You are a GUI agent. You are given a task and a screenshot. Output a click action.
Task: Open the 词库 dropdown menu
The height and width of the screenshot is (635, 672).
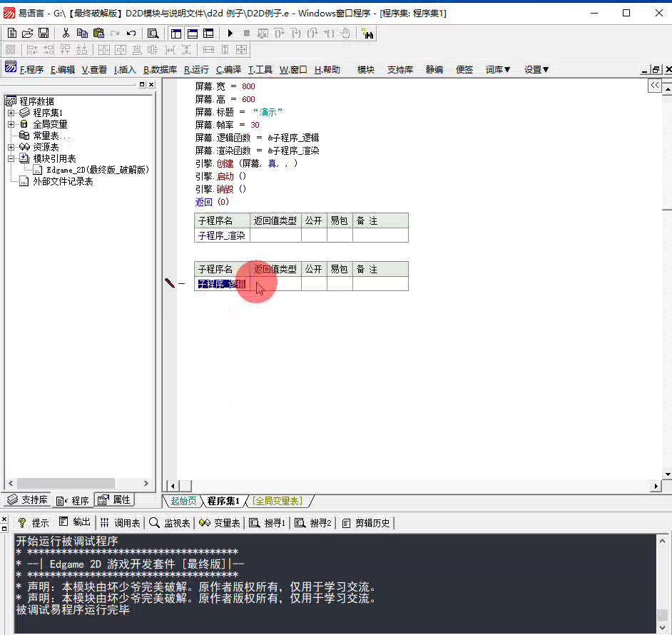[497, 69]
